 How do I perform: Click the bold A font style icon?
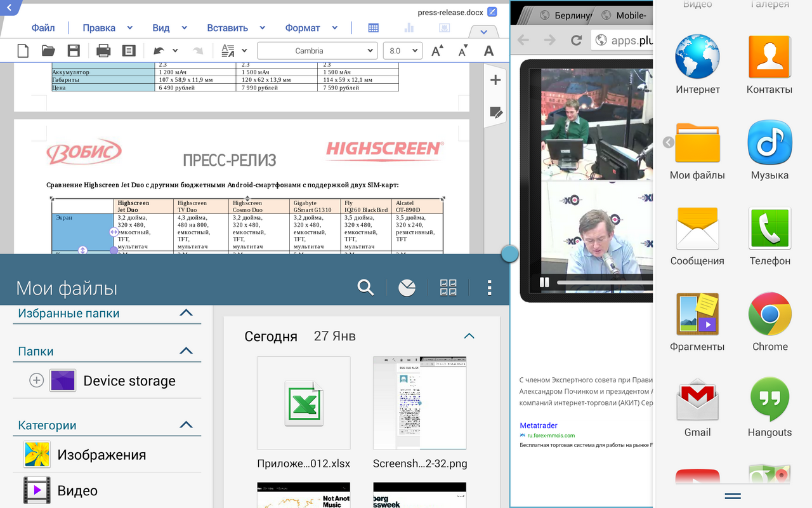(488, 51)
